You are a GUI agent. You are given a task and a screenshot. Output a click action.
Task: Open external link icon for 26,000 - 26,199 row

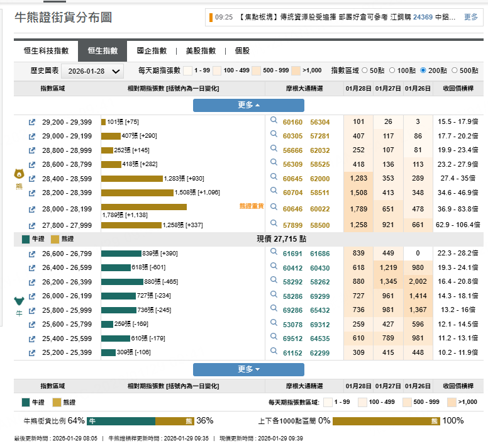click(31, 296)
